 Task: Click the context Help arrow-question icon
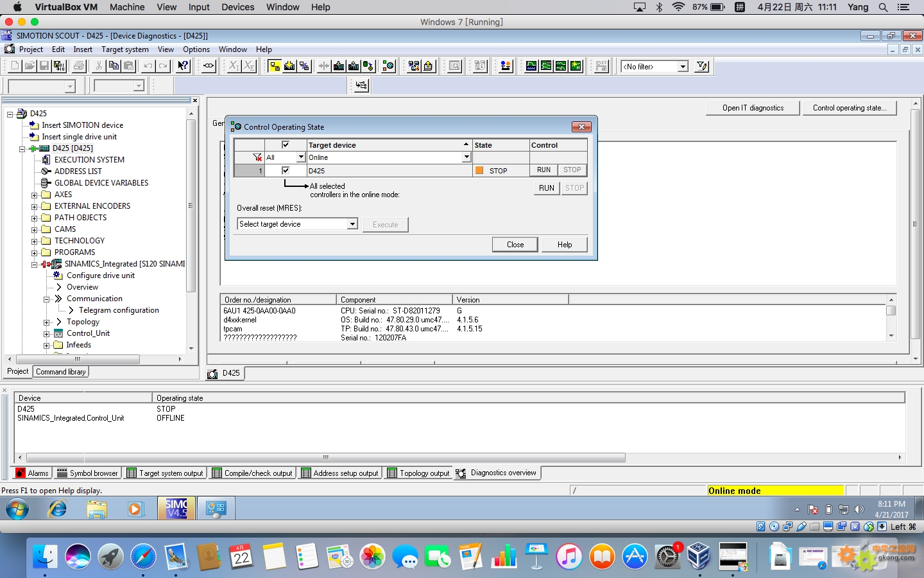coord(184,66)
